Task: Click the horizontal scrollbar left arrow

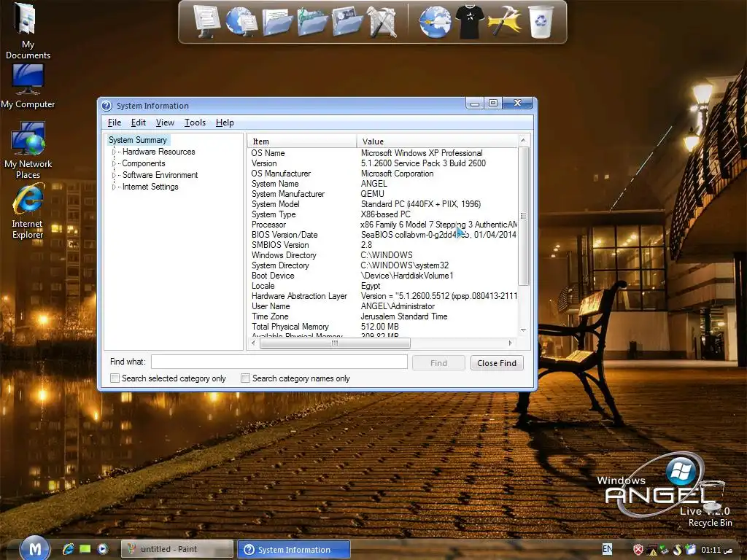Action: pyautogui.click(x=253, y=343)
